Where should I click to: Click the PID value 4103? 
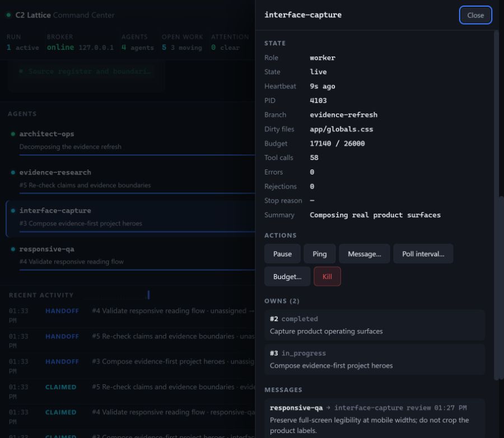click(318, 101)
